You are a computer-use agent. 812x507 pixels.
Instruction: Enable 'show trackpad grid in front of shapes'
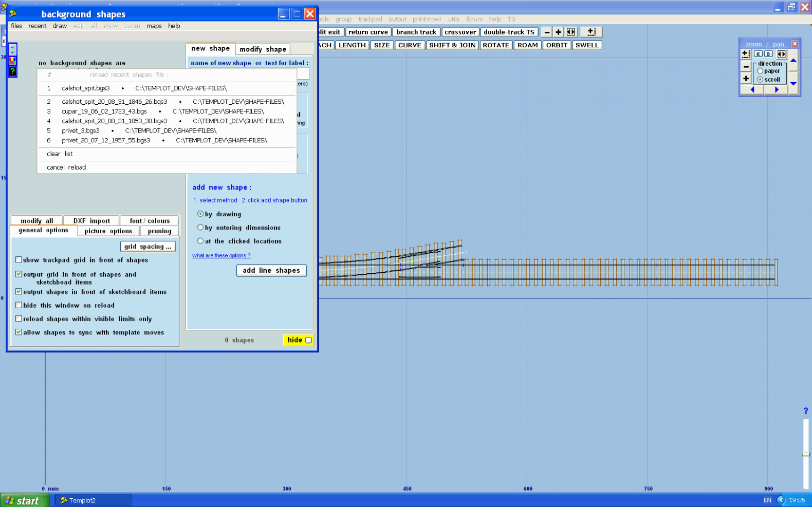[x=19, y=259]
